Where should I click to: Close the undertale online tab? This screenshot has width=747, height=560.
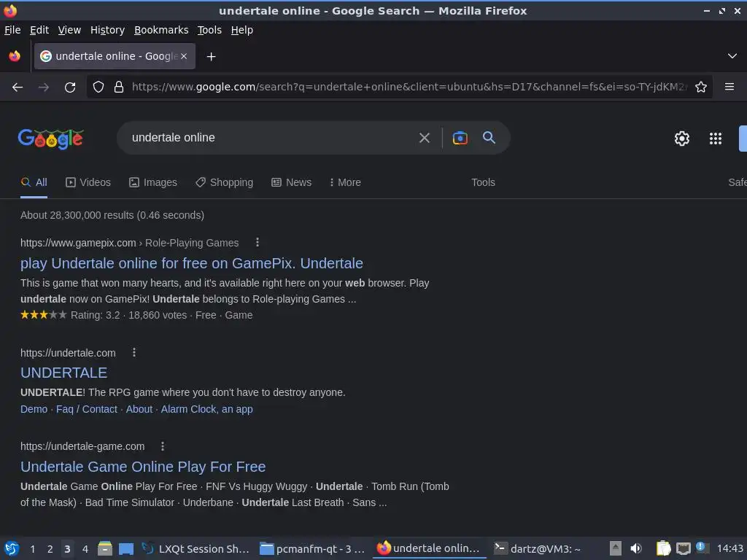184,56
